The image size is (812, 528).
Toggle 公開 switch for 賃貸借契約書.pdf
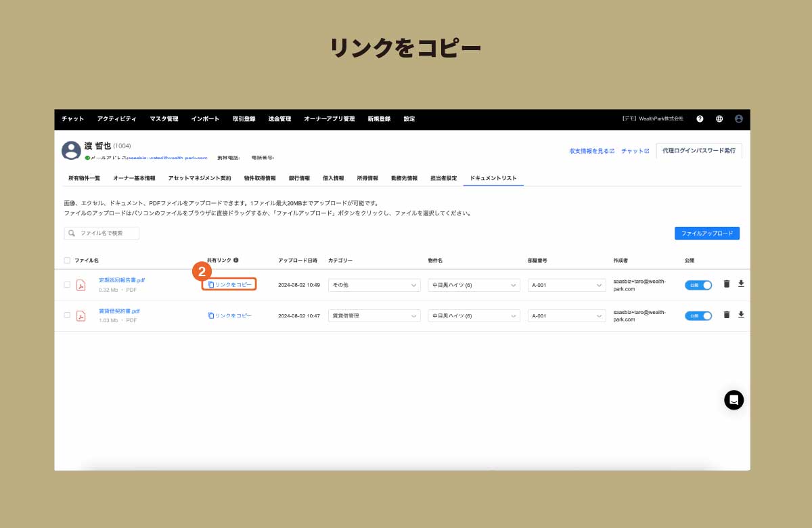[698, 315]
